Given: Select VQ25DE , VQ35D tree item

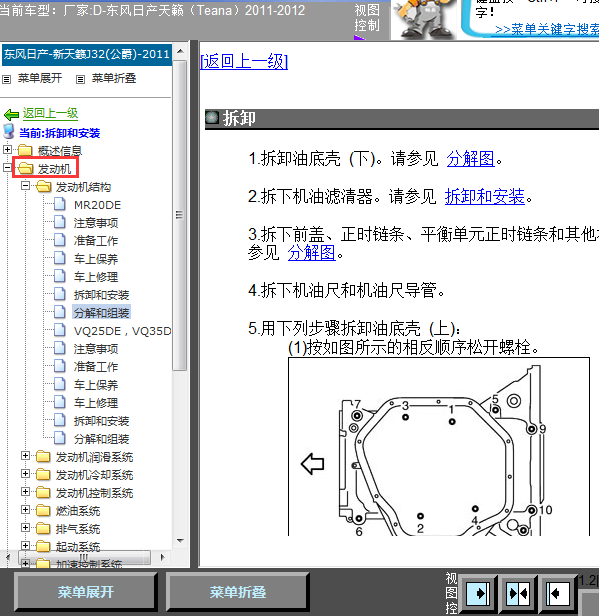Looking at the screenshot, I should 123,331.
